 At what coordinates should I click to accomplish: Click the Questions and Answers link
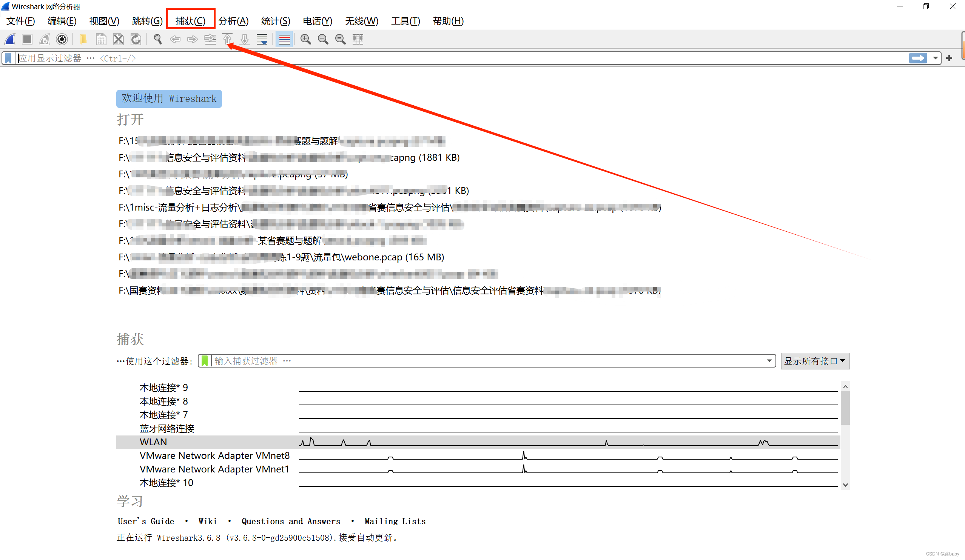tap(291, 521)
